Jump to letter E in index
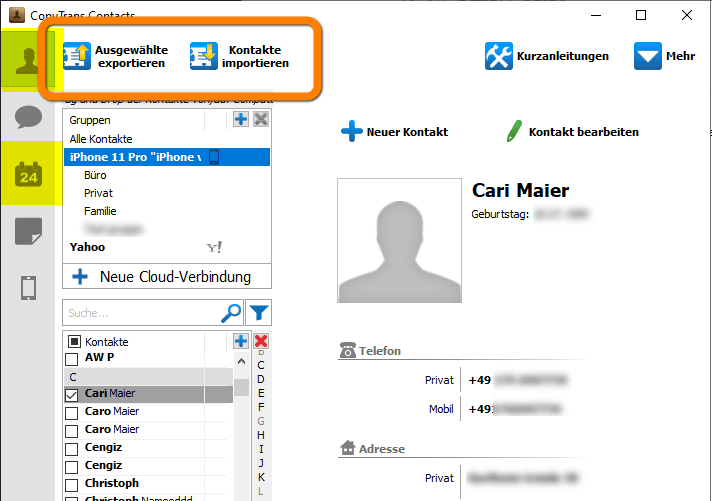This screenshot has width=712, height=501. tap(261, 393)
